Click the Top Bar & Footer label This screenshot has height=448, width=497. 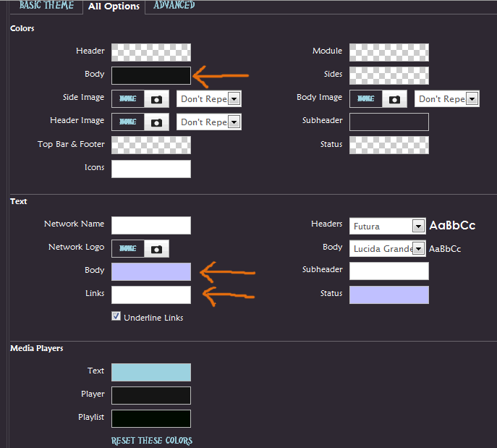[x=71, y=144]
